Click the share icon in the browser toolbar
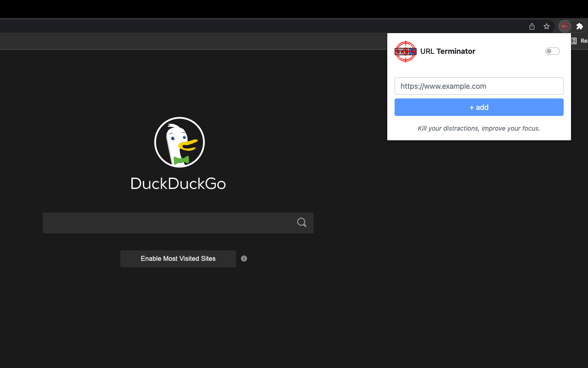 531,26
